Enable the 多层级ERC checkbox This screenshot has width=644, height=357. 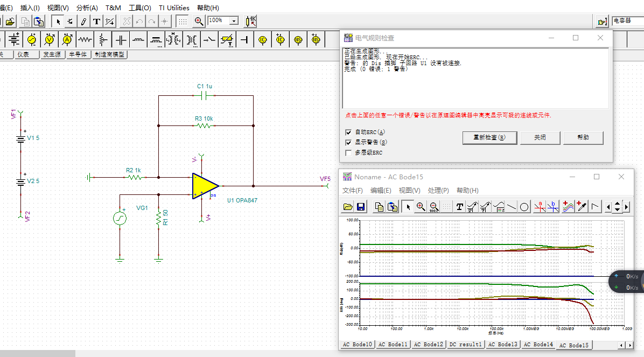348,153
